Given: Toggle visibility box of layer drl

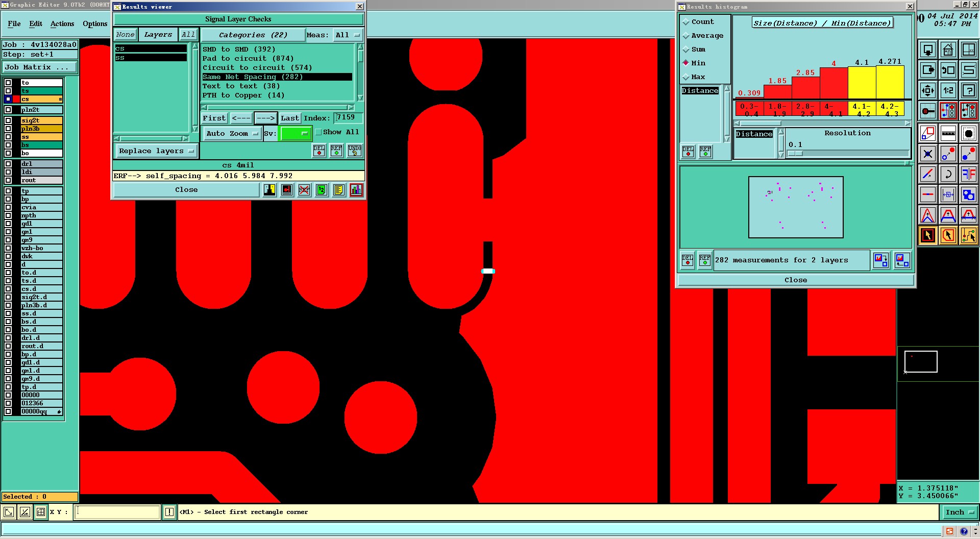Looking at the screenshot, I should (8, 164).
